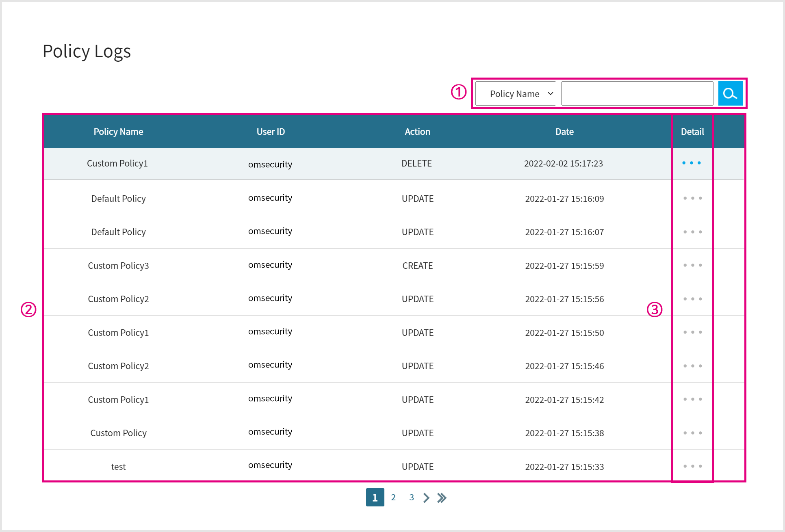Click UPDATE in the test row

coord(417,467)
